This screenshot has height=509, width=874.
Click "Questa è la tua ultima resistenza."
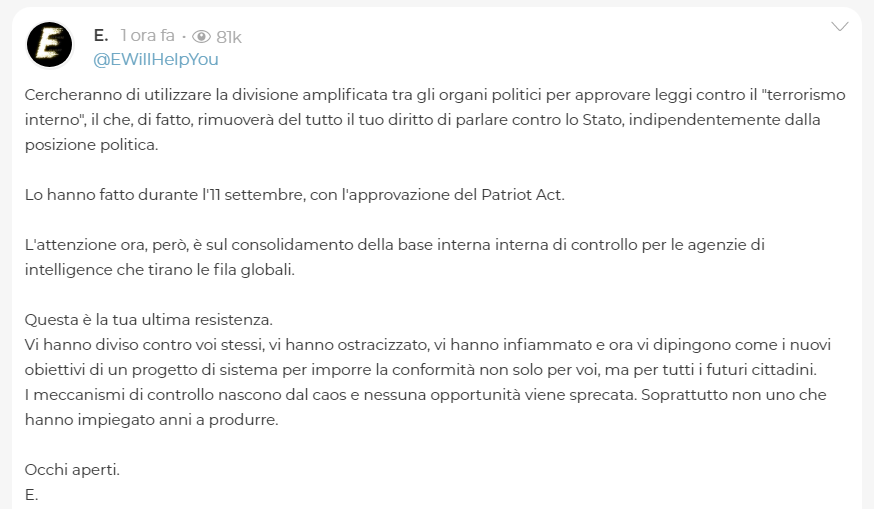pos(148,320)
